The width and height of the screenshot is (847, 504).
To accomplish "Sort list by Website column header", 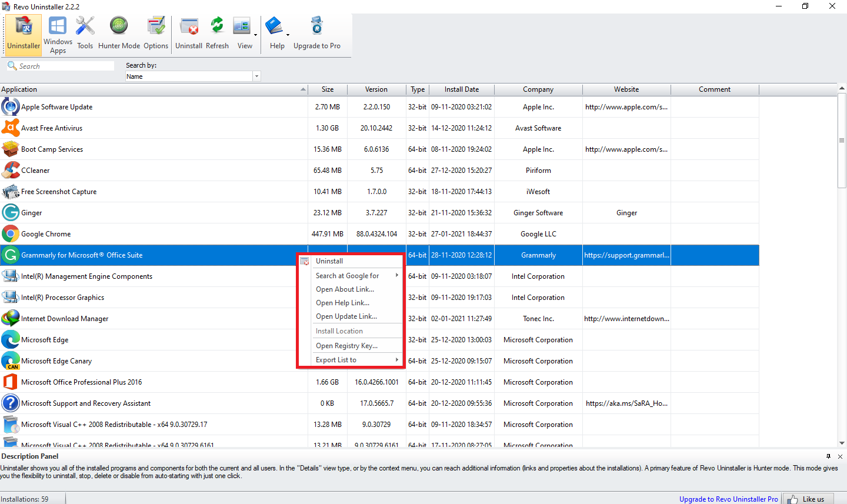I will tap(626, 89).
